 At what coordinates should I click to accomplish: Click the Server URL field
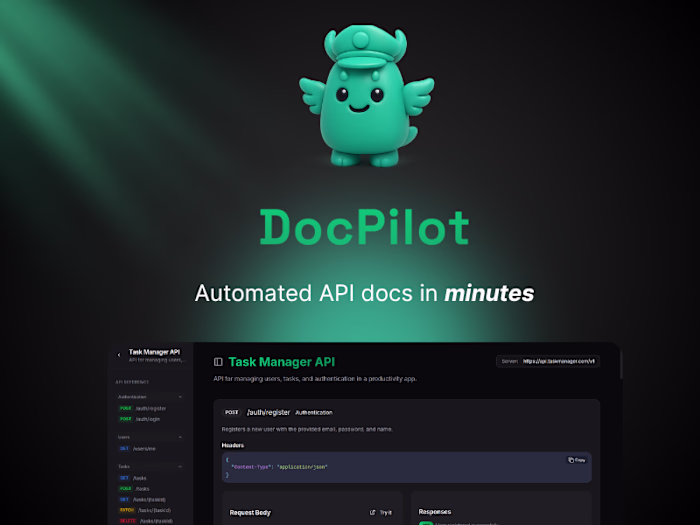[x=548, y=361]
